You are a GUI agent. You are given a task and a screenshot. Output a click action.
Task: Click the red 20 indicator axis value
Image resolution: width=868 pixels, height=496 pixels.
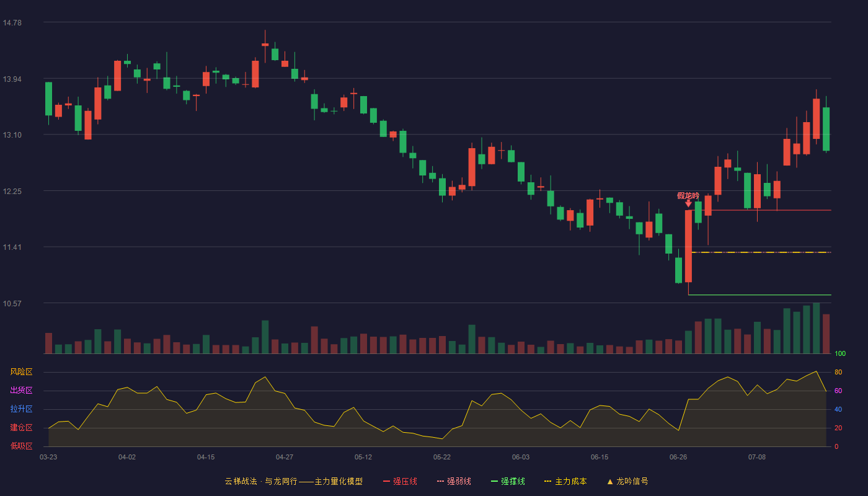coord(838,428)
